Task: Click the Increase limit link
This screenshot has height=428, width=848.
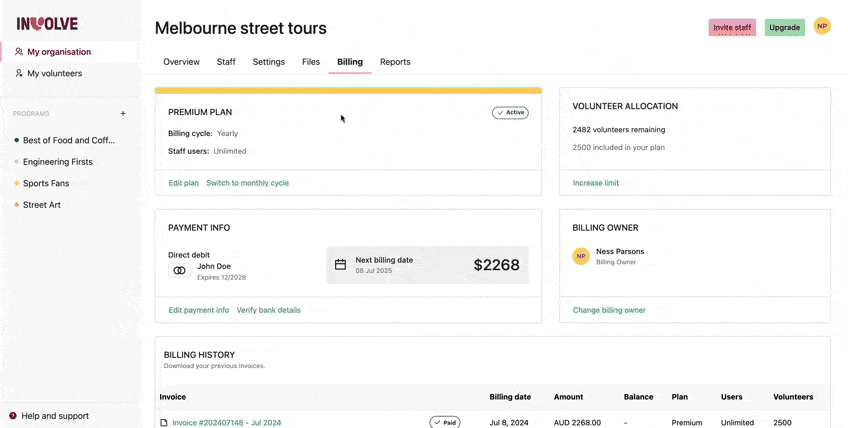Action: pos(596,183)
